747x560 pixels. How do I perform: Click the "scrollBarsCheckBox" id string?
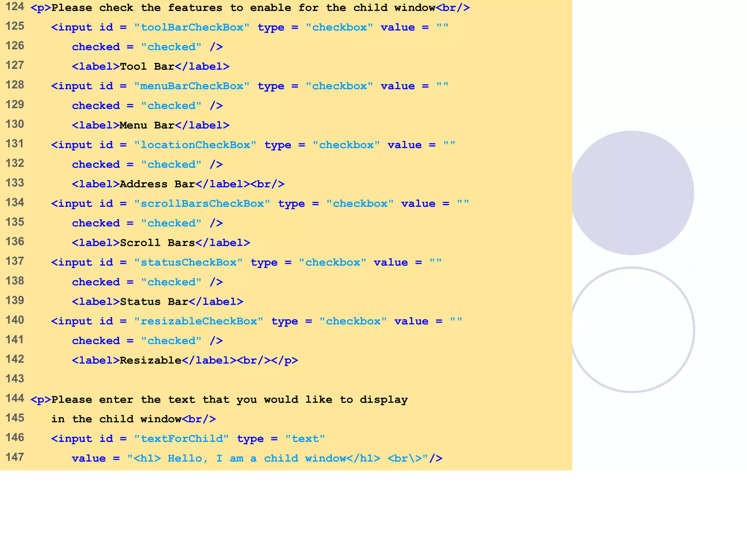click(x=202, y=203)
